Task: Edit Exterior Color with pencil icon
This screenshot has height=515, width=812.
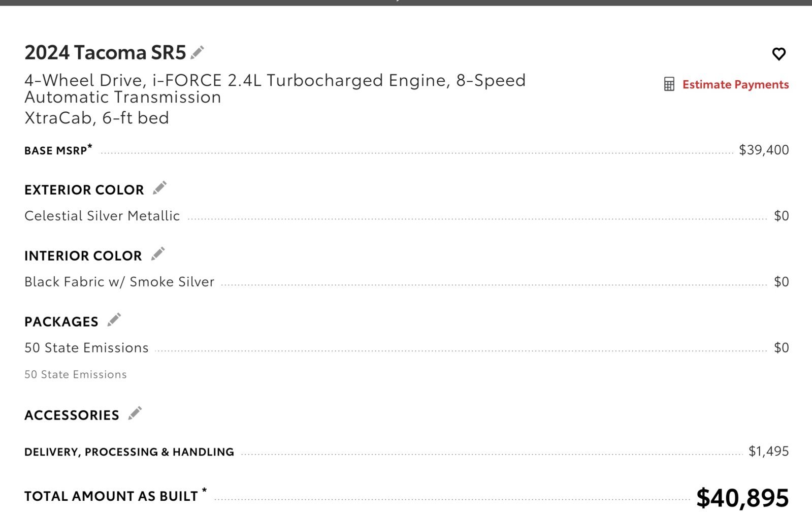Action: coord(159,188)
